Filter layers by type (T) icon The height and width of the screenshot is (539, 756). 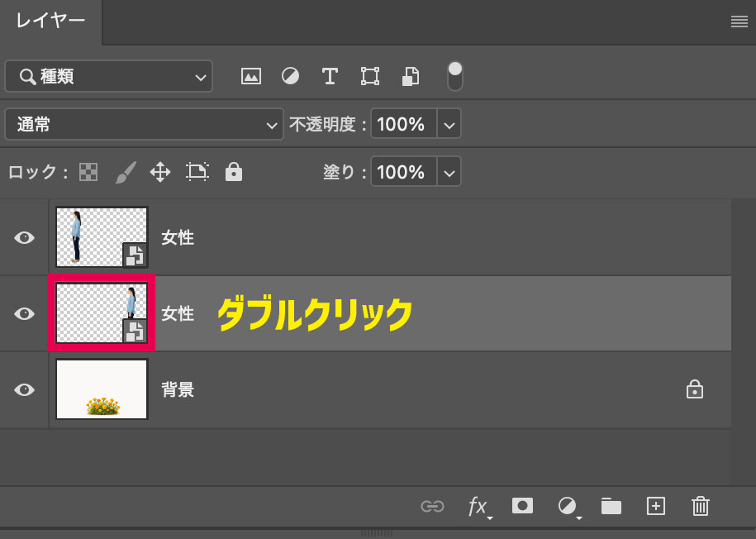point(330,76)
